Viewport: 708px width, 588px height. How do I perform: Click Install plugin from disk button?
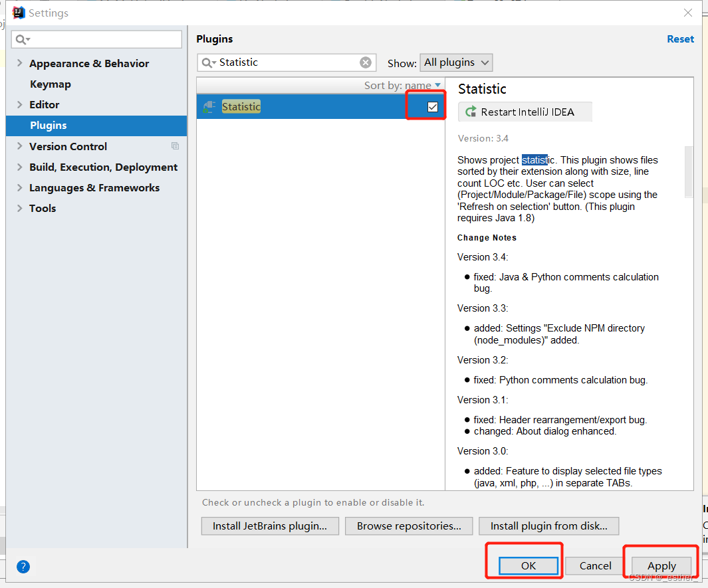pos(549,526)
